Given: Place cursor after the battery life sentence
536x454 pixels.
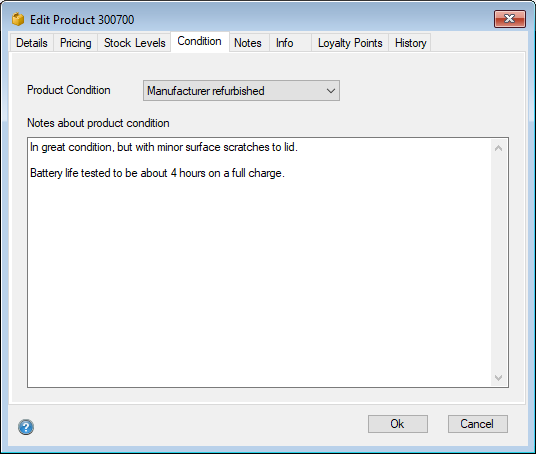Looking at the screenshot, I should coord(285,173).
